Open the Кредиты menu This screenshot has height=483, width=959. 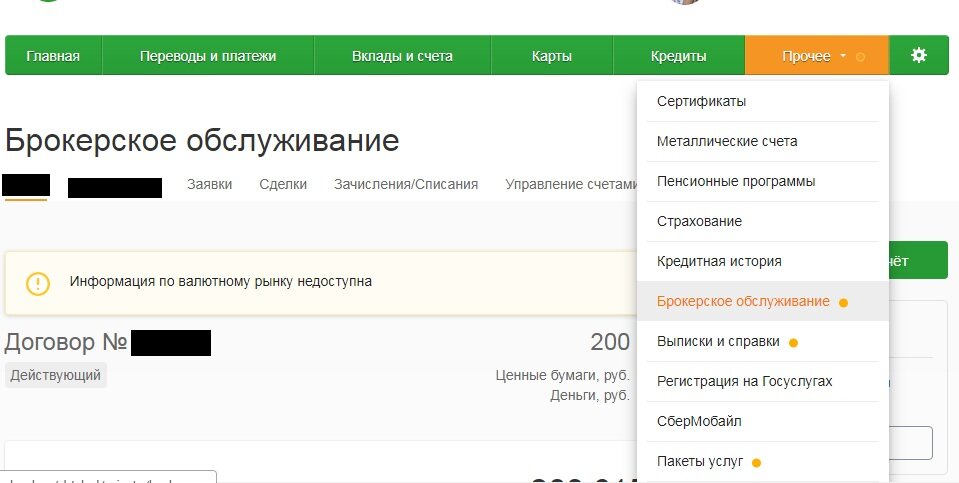679,56
